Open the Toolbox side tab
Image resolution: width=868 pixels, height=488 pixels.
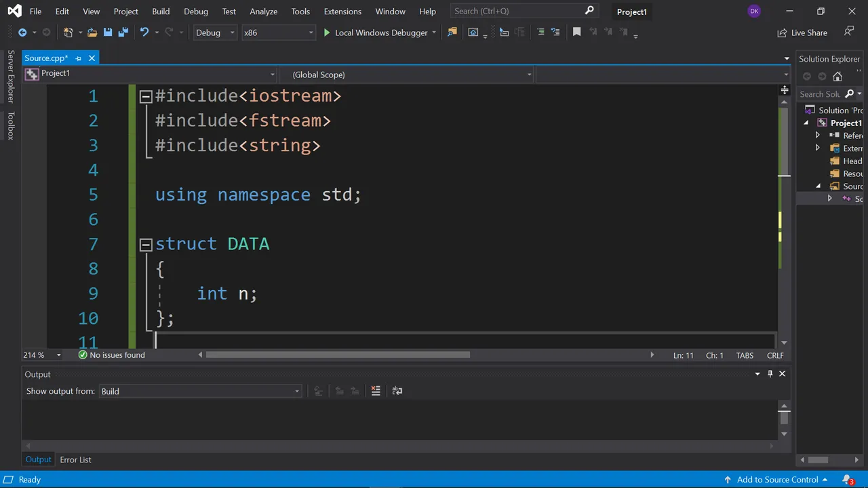[x=10, y=126]
